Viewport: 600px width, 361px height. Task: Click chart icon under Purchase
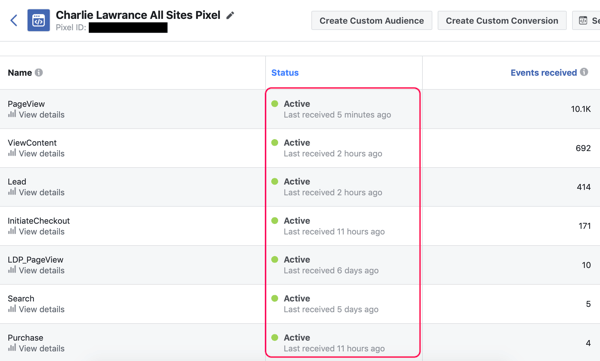[x=12, y=348]
